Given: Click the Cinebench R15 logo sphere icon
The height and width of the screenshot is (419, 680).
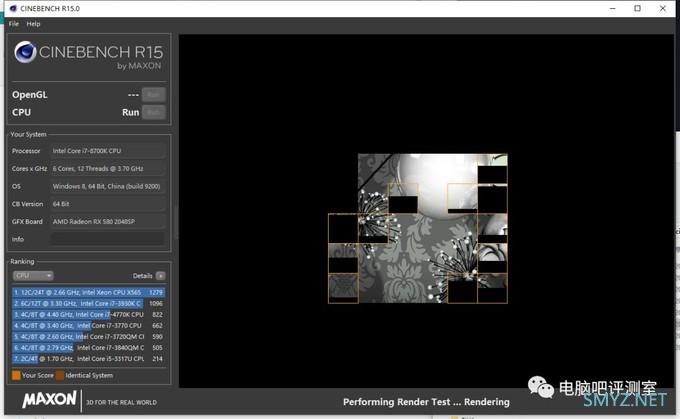Looking at the screenshot, I should tap(25, 52).
